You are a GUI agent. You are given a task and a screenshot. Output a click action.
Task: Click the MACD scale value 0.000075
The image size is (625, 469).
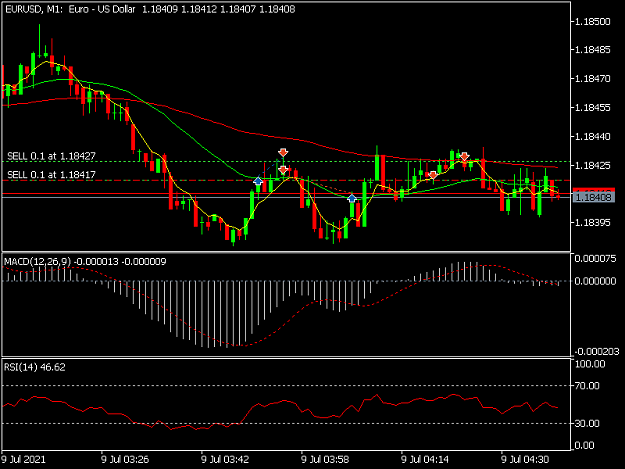[595, 259]
